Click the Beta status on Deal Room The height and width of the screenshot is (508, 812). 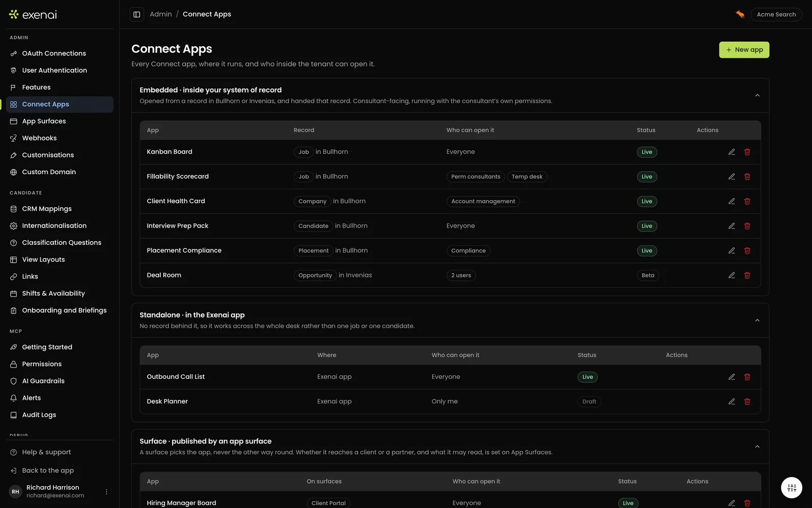pos(648,275)
